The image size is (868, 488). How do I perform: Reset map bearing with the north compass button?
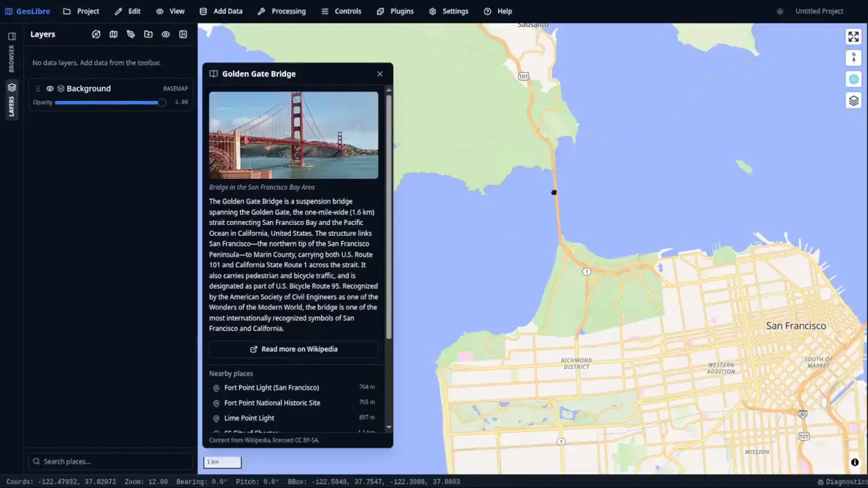point(854,58)
